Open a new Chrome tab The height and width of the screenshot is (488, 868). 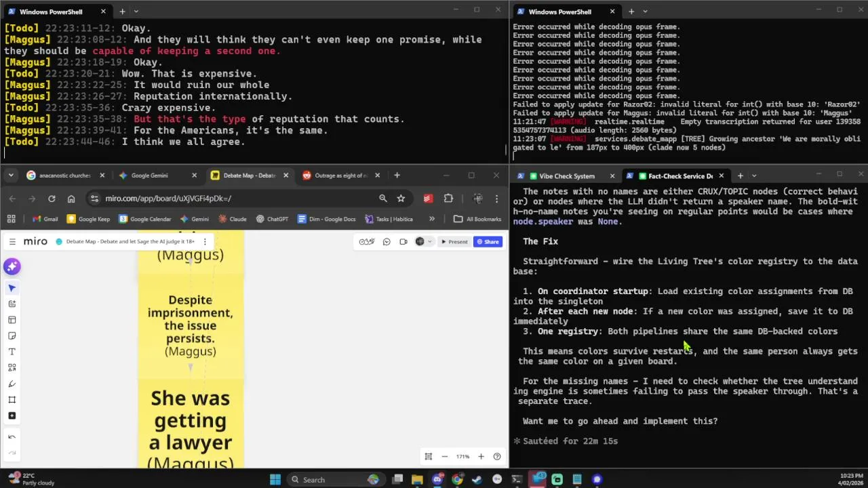tap(397, 176)
